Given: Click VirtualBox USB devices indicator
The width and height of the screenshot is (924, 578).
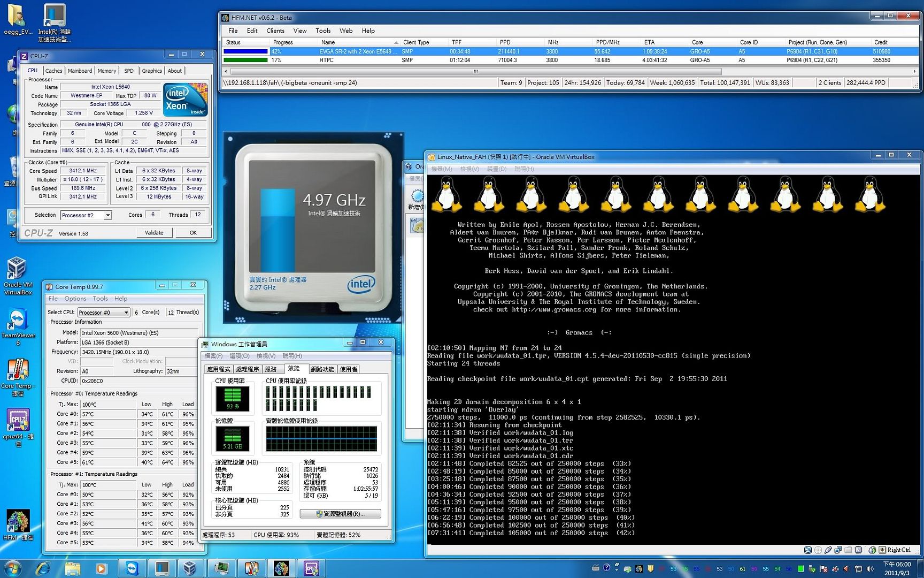Looking at the screenshot, I should 828,550.
